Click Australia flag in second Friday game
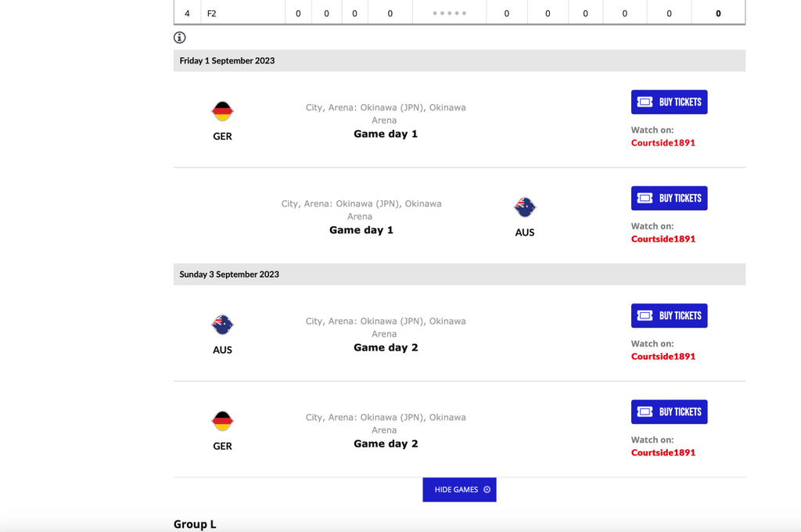This screenshot has width=801, height=532. 524,207
